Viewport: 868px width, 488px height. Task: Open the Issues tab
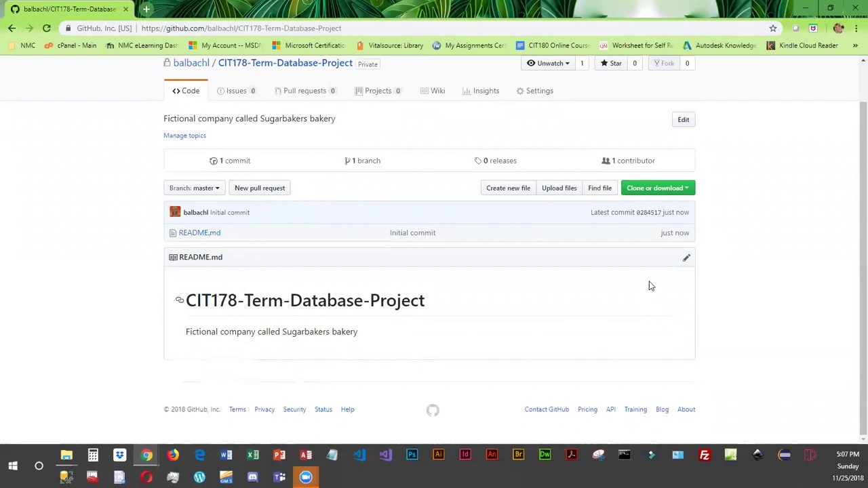[236, 91]
